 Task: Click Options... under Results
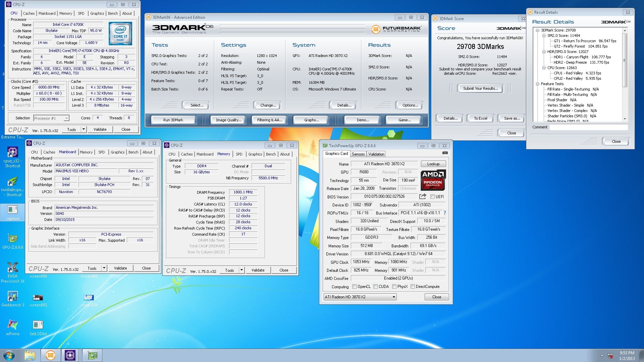tap(410, 105)
